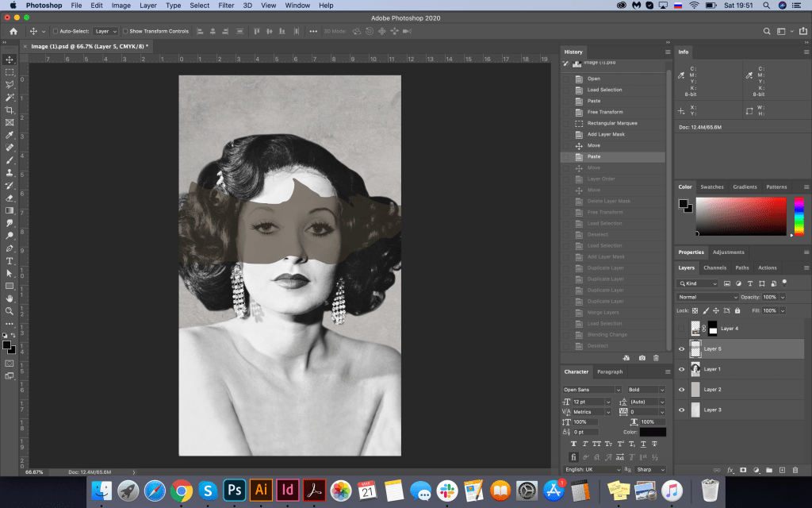Click the delete layer trash icon
Viewport: 812px width, 508px height.
(x=796, y=470)
